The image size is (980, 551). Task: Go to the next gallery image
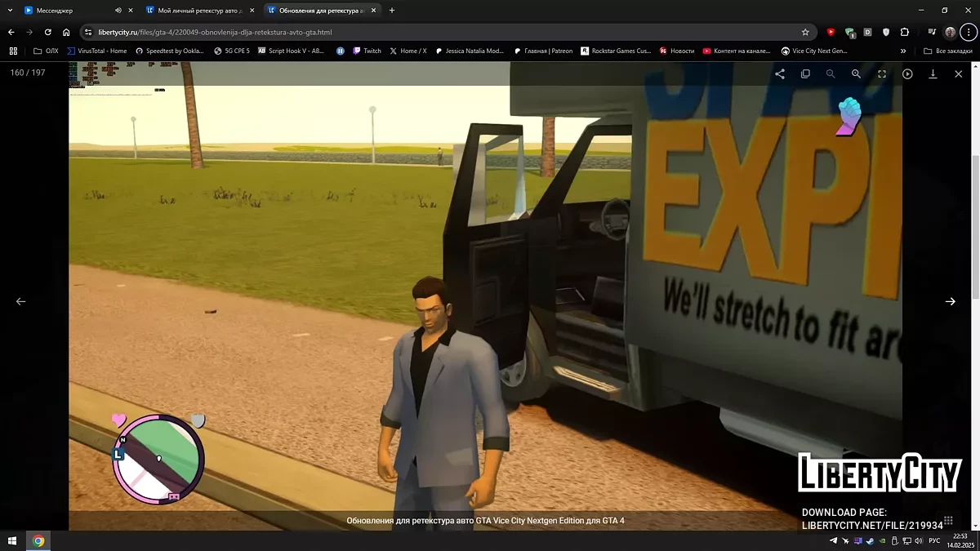(x=951, y=301)
